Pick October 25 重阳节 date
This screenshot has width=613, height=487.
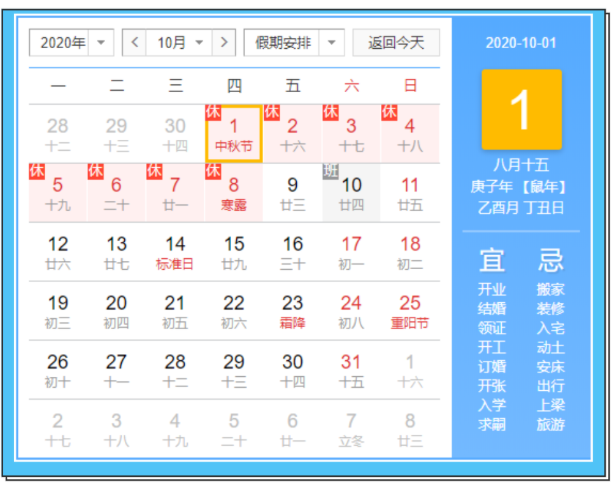410,311
